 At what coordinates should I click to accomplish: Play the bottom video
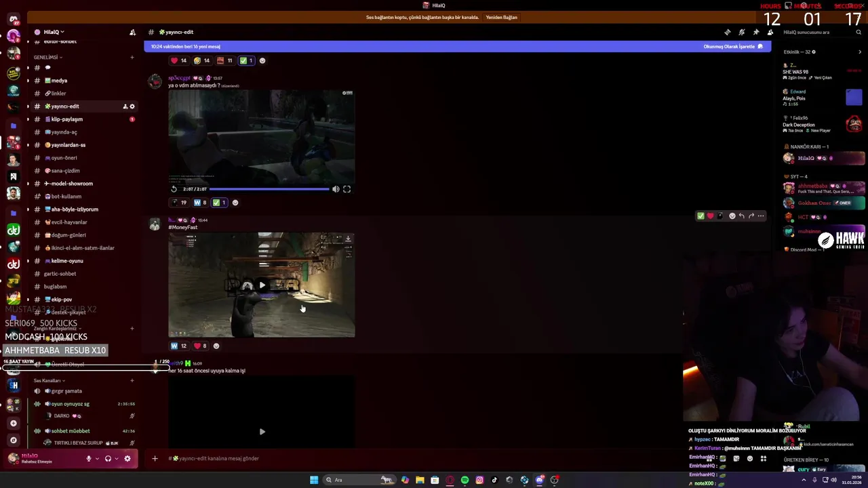(x=262, y=431)
